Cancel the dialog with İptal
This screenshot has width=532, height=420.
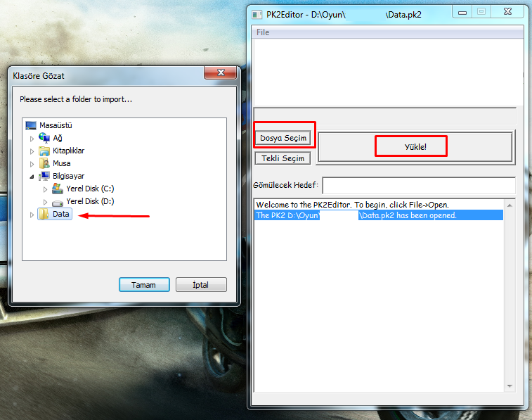click(x=201, y=285)
